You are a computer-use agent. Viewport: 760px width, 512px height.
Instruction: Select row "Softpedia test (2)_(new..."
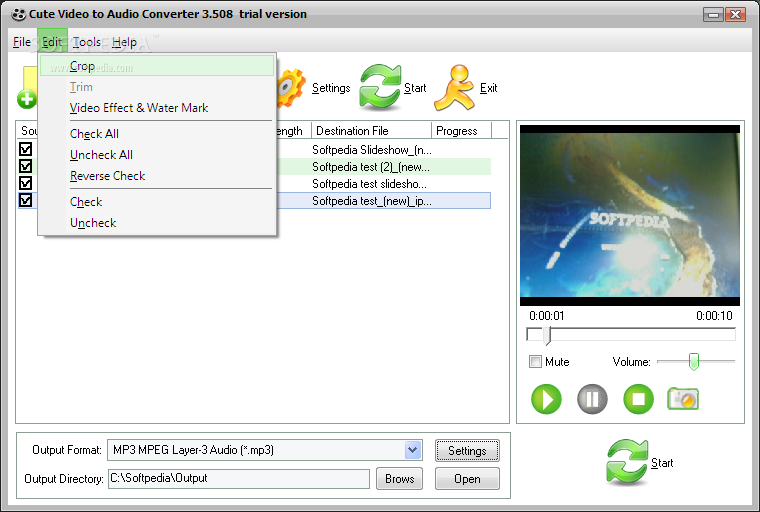pyautogui.click(x=371, y=167)
